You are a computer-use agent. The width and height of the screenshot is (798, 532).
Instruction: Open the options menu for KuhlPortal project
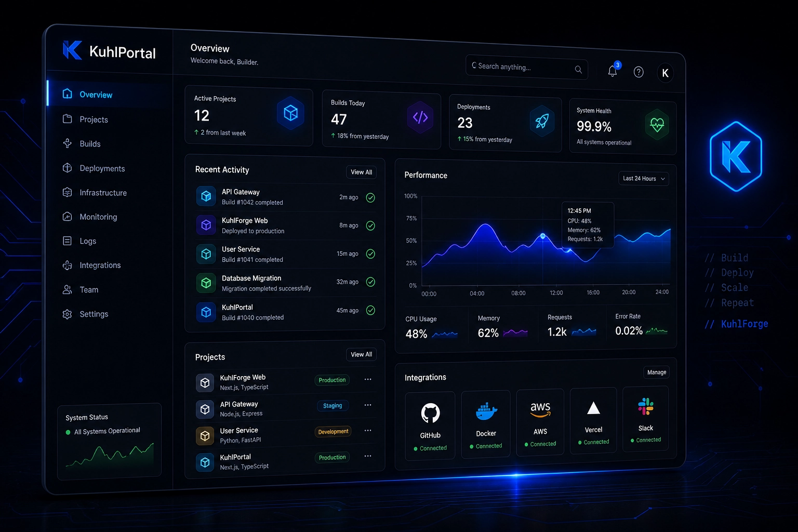tap(368, 456)
